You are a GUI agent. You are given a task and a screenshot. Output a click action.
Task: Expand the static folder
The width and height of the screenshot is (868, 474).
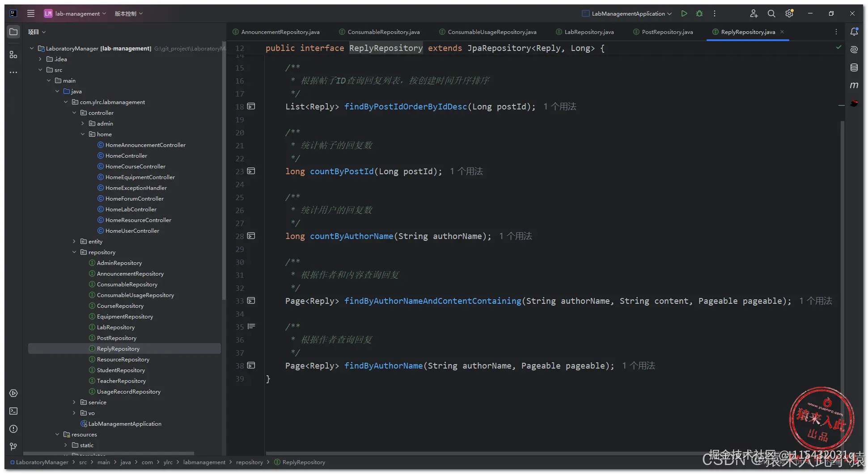(66, 445)
